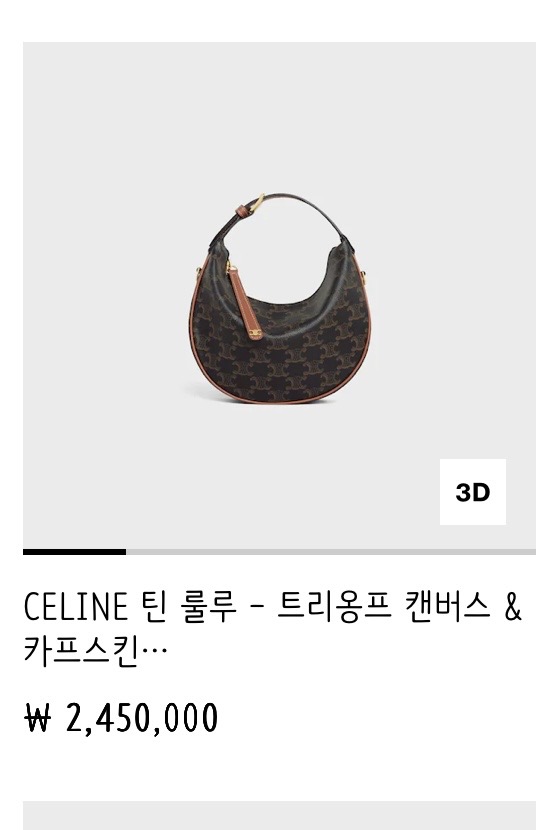Image resolution: width=539 pixels, height=830 pixels.
Task: Click the word CELINE in product name
Action: pos(75,607)
